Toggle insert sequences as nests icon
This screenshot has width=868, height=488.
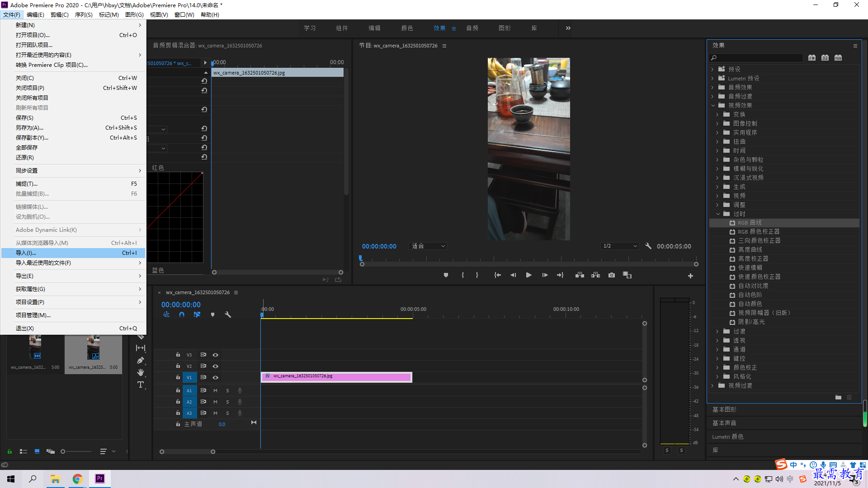pyautogui.click(x=166, y=314)
